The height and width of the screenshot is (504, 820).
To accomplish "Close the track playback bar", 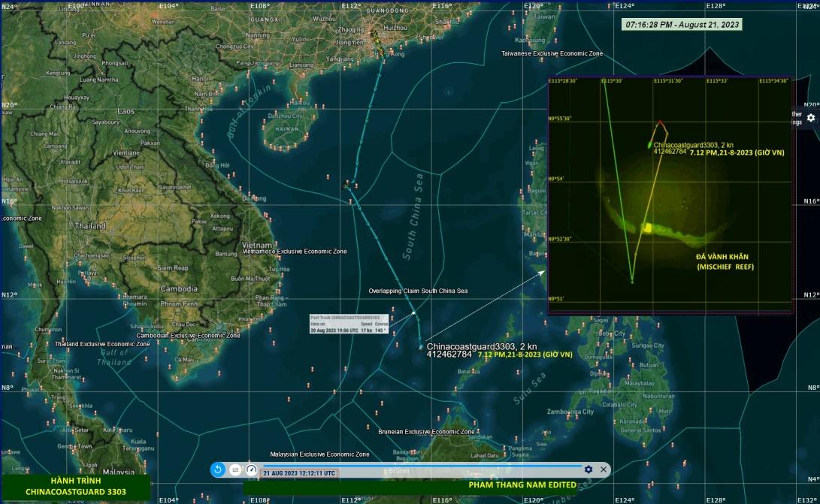I will [x=604, y=469].
